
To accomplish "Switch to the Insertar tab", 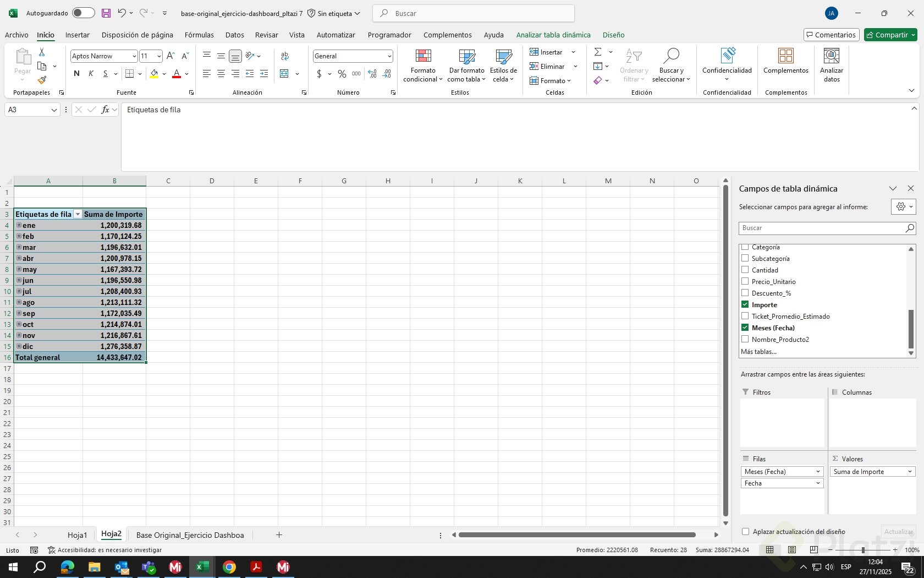I will coord(78,35).
